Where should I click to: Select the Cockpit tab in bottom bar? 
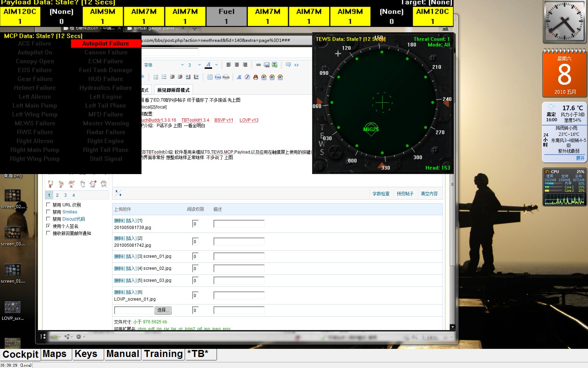[x=21, y=354]
